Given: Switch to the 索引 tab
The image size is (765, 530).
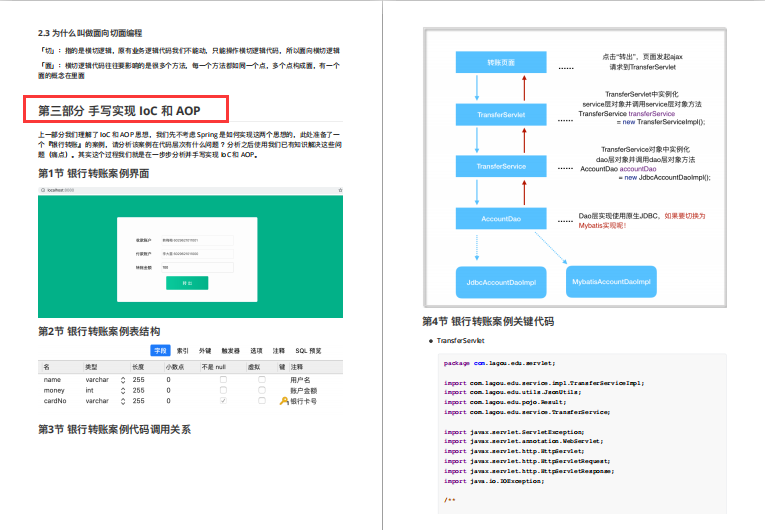Looking at the screenshot, I should pos(182,350).
